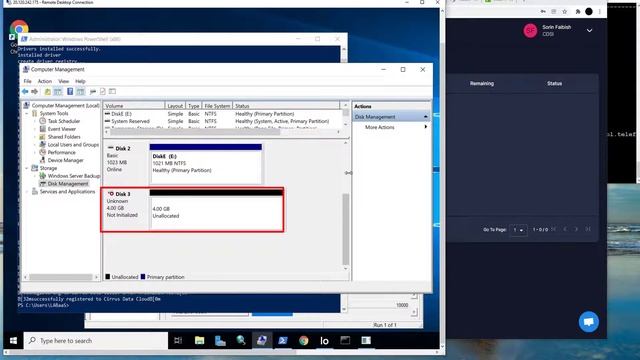Open the Go To Page dropdown
This screenshot has width=640, height=360.
[x=518, y=230]
